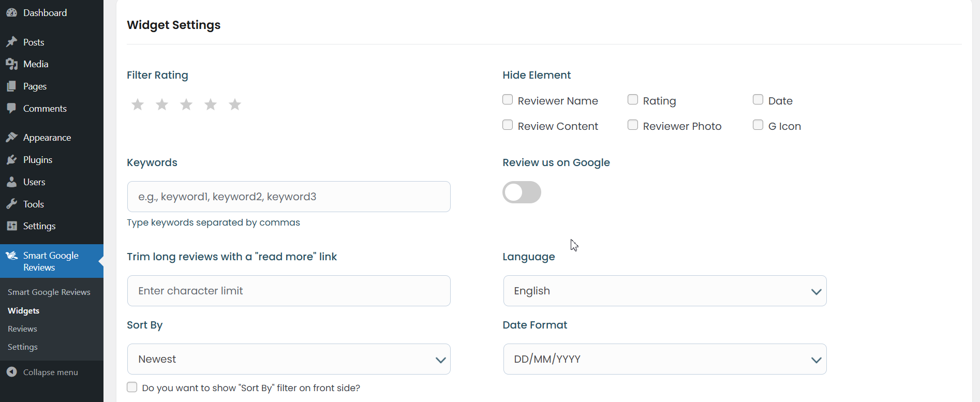
Task: Open the Smart Google Reviews submenu link
Action: pyautogui.click(x=49, y=292)
